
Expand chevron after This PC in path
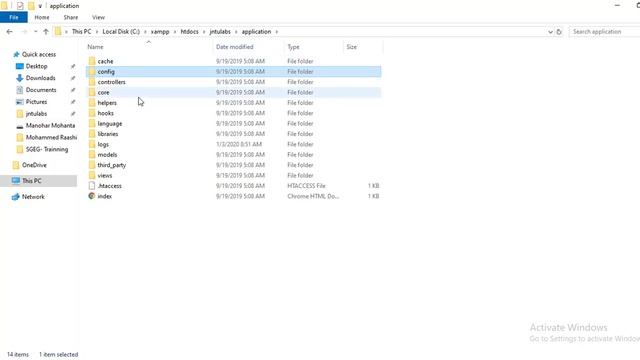[97, 31]
